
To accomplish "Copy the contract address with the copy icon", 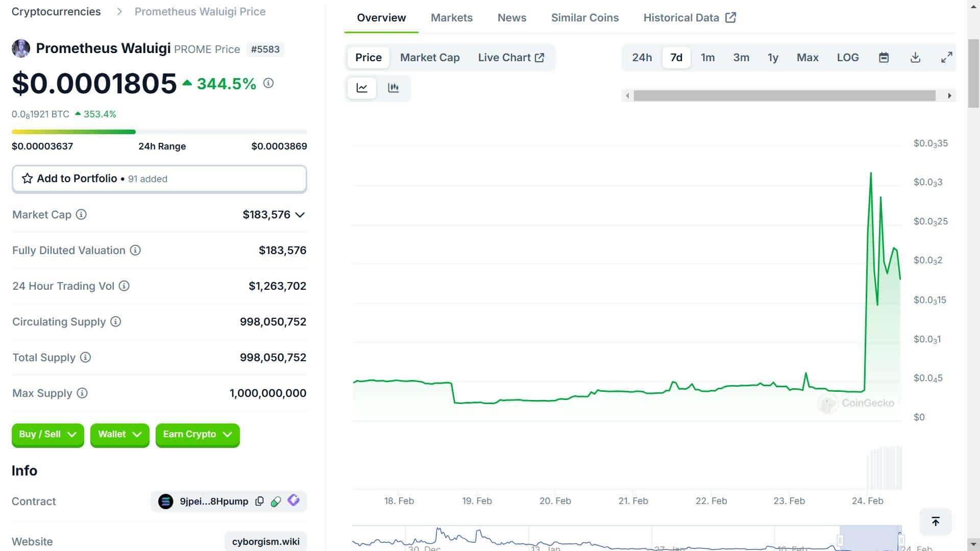I will click(259, 501).
